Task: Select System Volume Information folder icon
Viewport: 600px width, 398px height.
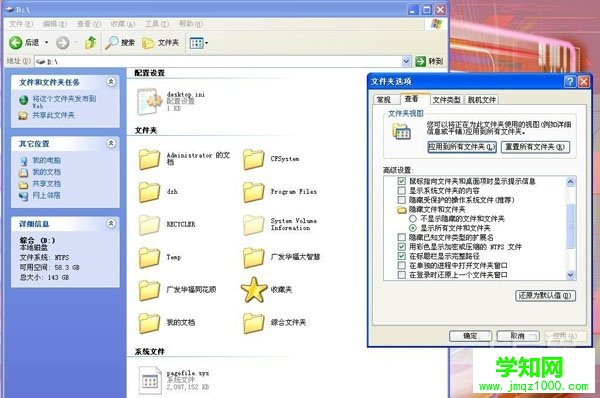Action: click(254, 225)
